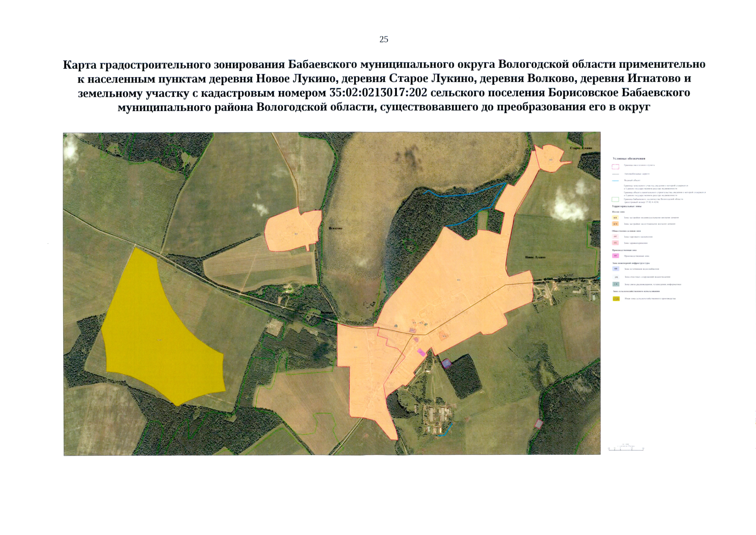Click the green forestry boundary legend symbol

point(615,199)
